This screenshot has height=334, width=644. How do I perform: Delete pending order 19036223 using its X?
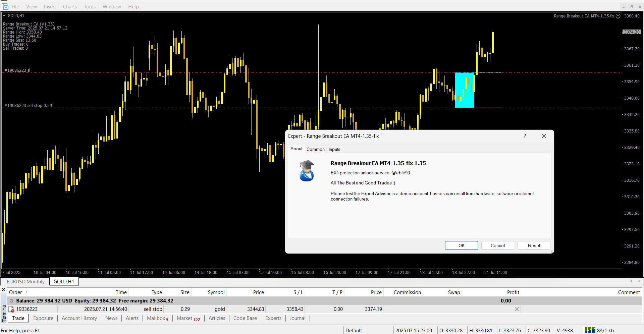click(517, 309)
